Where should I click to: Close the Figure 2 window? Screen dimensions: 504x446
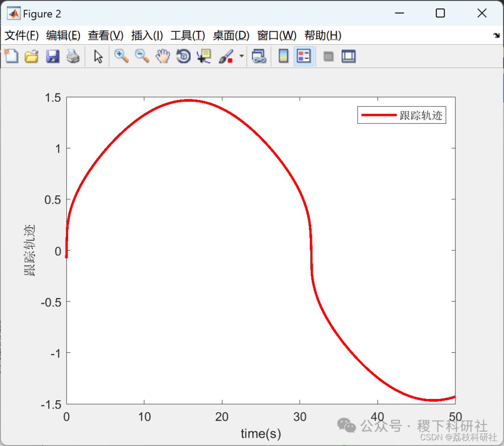click(482, 13)
